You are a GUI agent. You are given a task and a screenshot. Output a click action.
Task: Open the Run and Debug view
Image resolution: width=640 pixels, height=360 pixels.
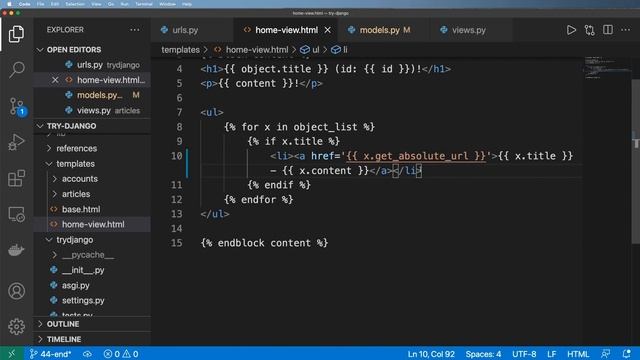tap(16, 142)
